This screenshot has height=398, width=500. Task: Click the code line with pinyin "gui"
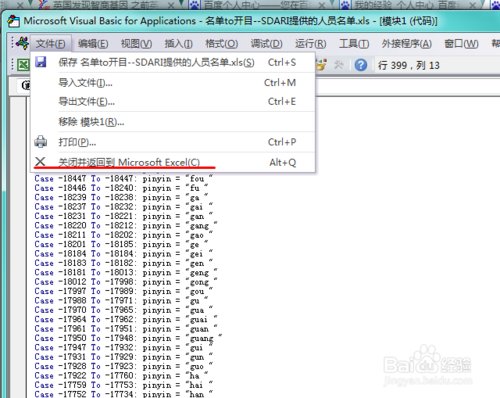point(124,348)
